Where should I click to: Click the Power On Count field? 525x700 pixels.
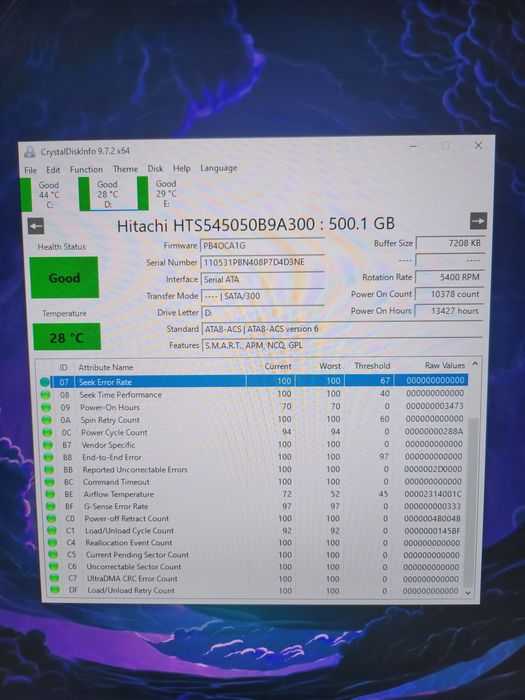click(449, 294)
